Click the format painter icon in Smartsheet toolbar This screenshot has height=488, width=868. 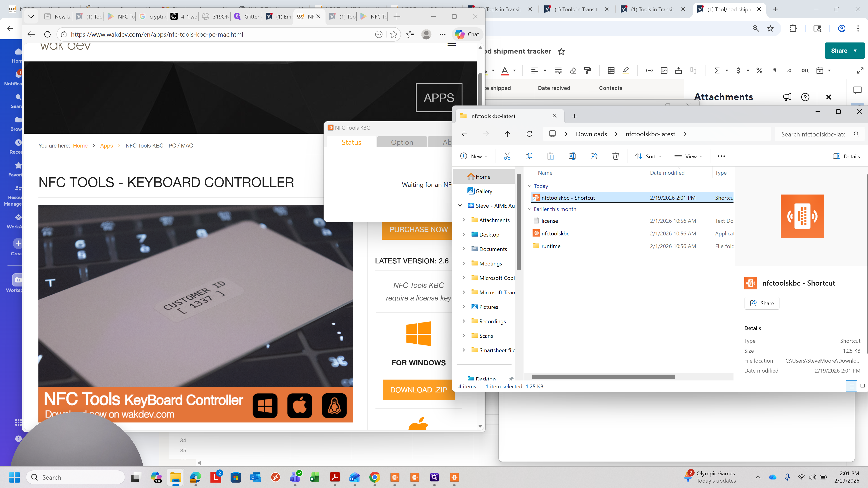(588, 70)
